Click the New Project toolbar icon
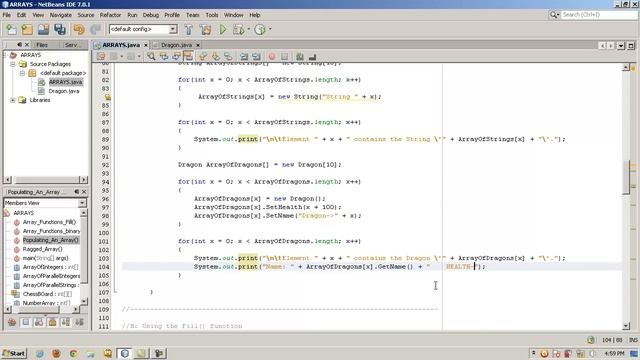The height and width of the screenshot is (360, 640). (27, 29)
